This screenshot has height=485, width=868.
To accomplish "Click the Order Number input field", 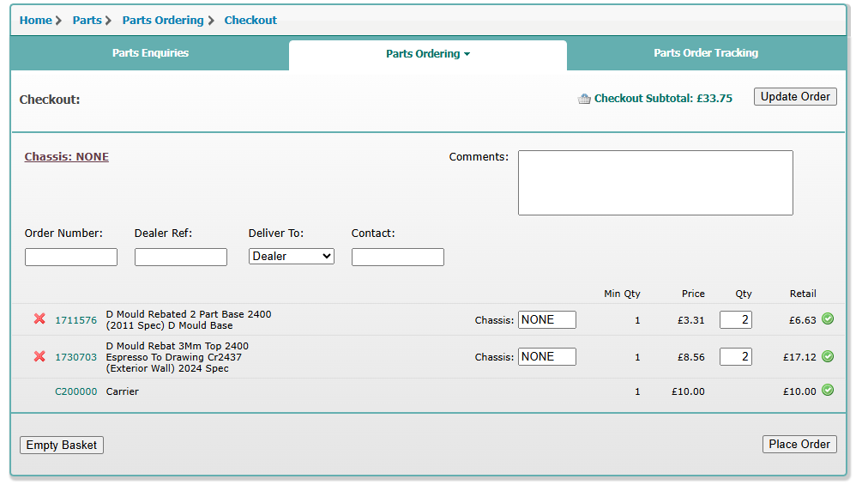I will coord(71,257).
